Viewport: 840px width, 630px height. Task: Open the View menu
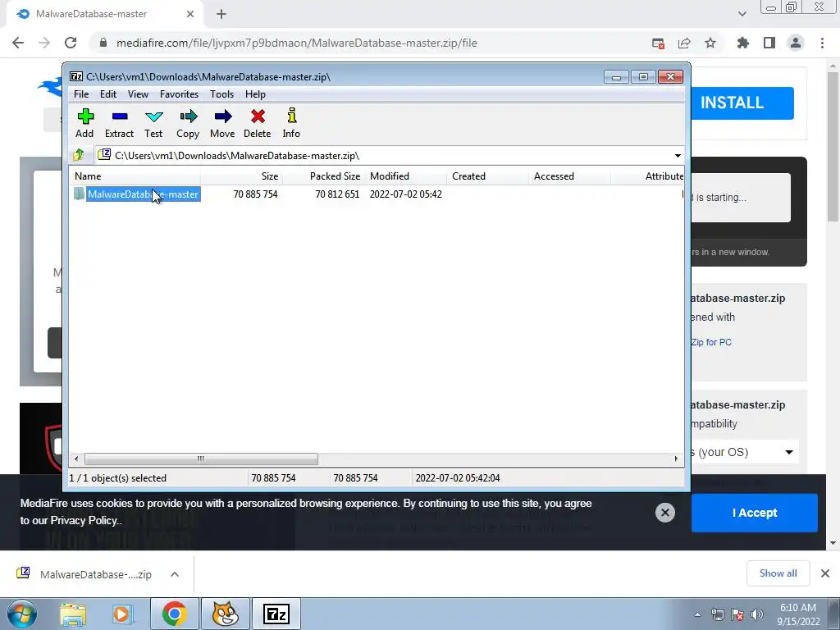138,94
